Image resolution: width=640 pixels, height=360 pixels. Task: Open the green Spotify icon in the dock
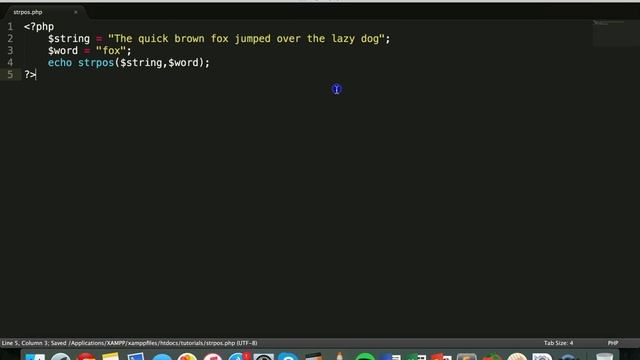point(365,357)
